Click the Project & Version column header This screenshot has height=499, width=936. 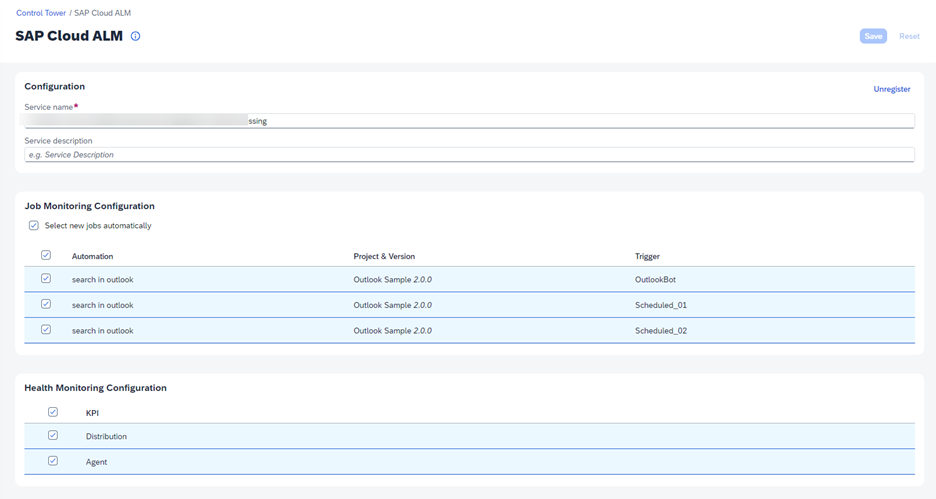tap(384, 257)
